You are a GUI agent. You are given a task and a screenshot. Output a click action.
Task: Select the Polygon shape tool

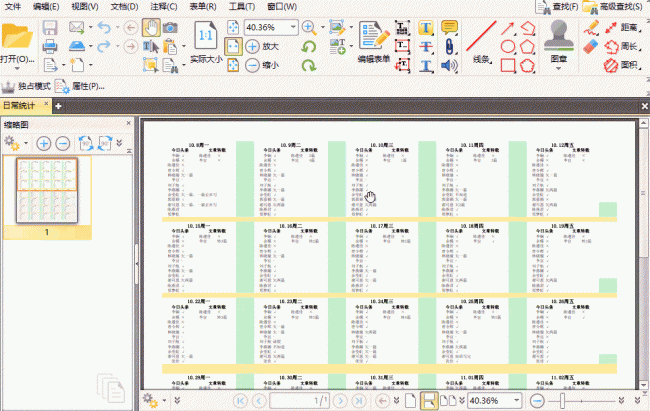(x=527, y=46)
